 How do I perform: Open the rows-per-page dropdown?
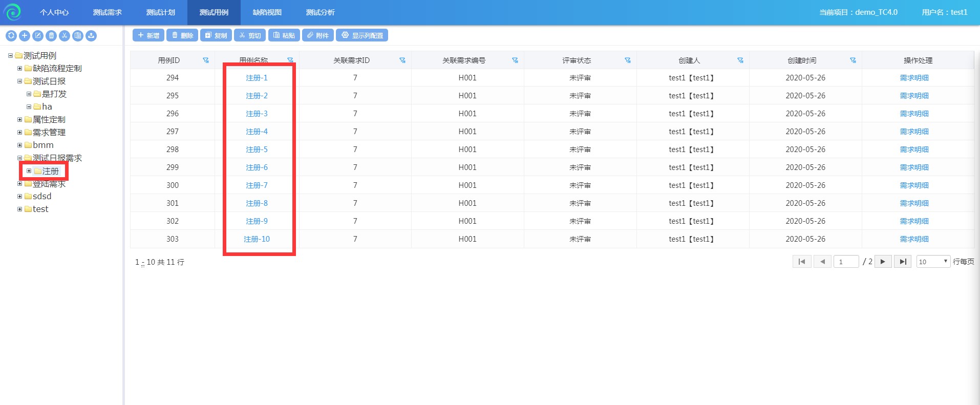(x=933, y=262)
